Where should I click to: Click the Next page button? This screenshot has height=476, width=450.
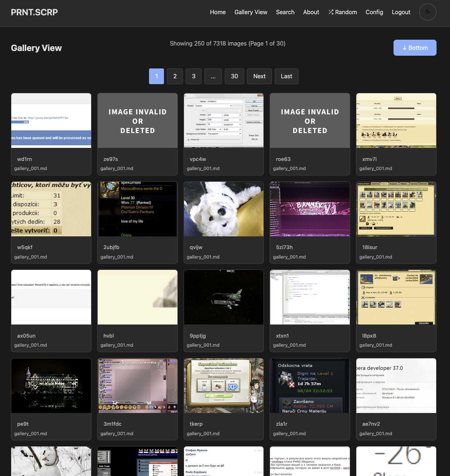pyautogui.click(x=259, y=76)
